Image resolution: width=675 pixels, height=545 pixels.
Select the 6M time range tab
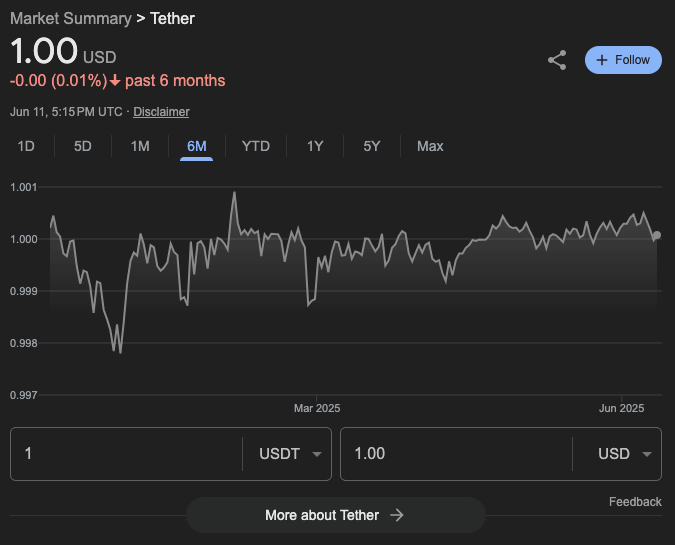[197, 146]
